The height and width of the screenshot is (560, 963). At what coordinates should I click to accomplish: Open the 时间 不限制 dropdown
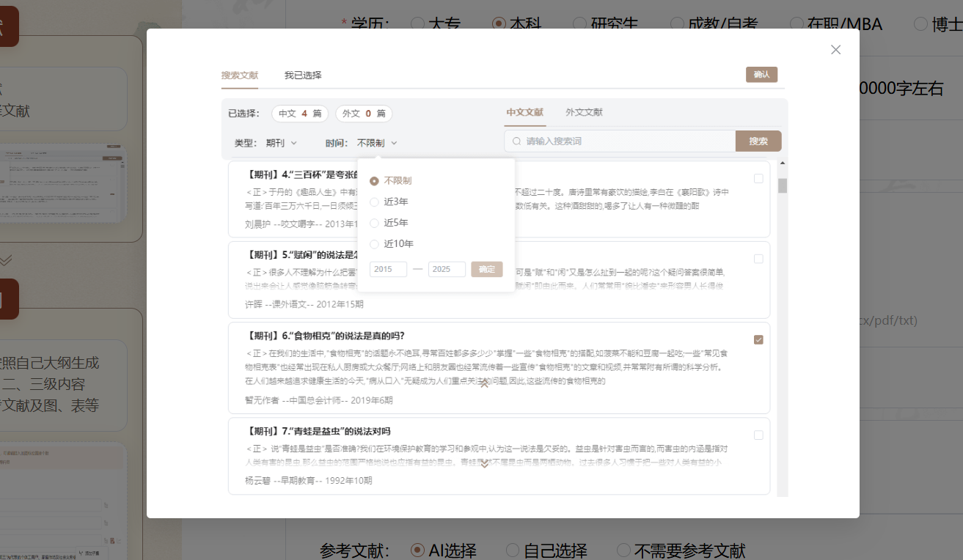377,143
